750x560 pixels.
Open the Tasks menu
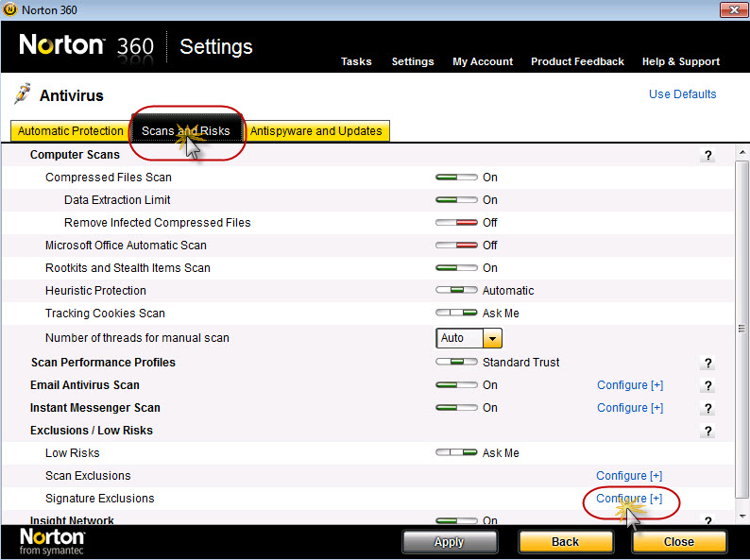(356, 61)
